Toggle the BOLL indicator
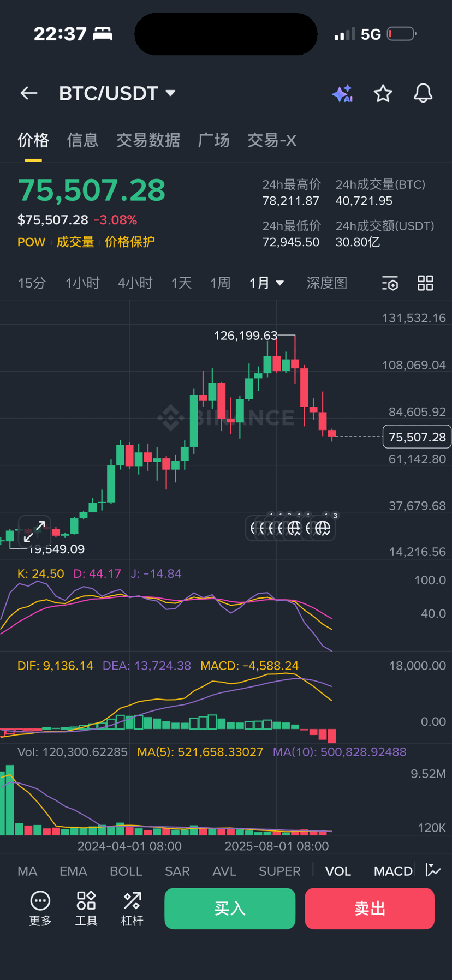 tap(126, 871)
